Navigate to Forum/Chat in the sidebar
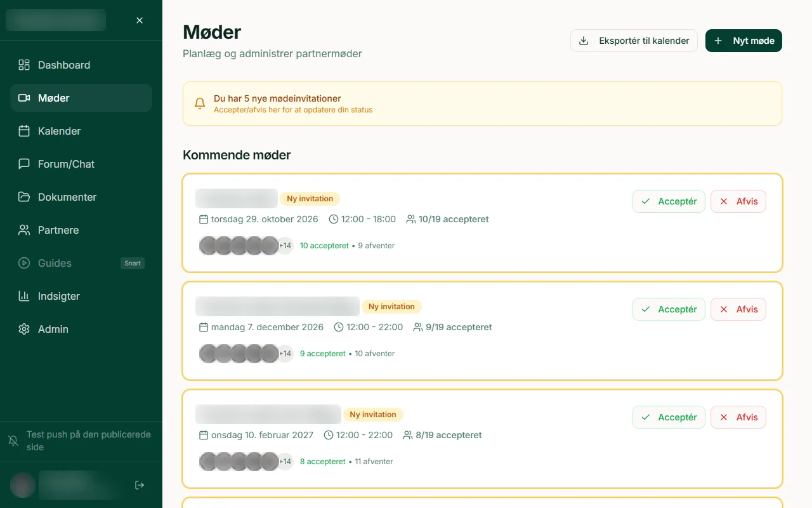The image size is (812, 508). tap(81, 164)
